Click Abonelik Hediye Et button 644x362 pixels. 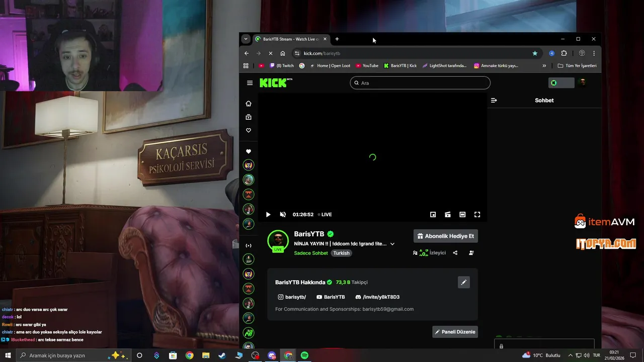pyautogui.click(x=446, y=236)
